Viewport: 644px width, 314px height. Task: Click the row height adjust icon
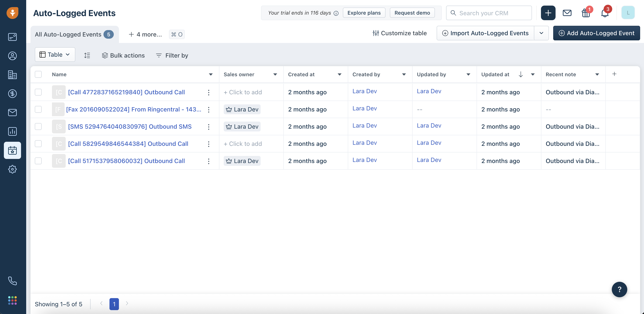tap(87, 55)
